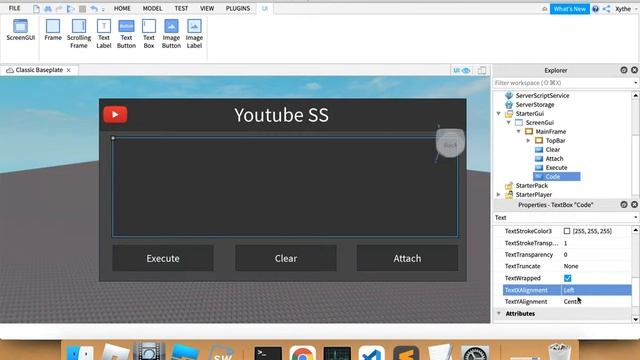Click the Clear button in the GUI
Screen dimensions: 640x360
tap(286, 258)
